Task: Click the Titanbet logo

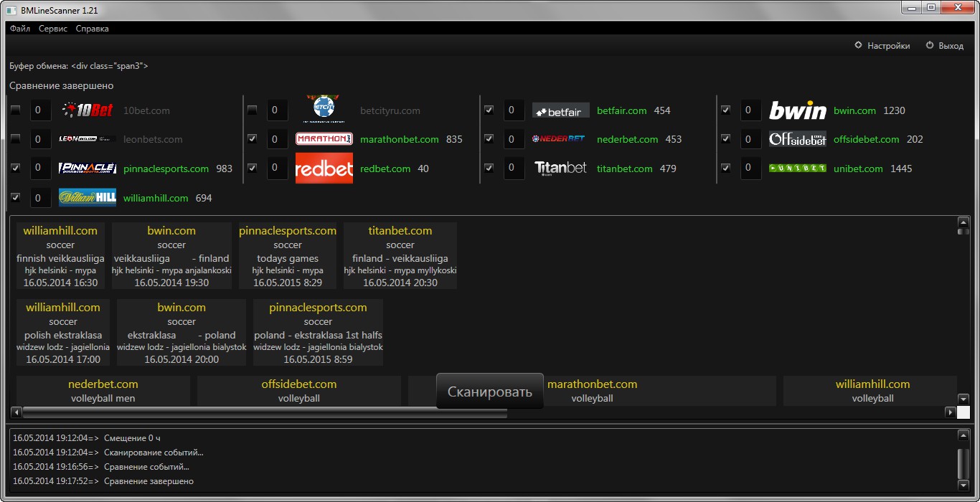Action: 561,169
